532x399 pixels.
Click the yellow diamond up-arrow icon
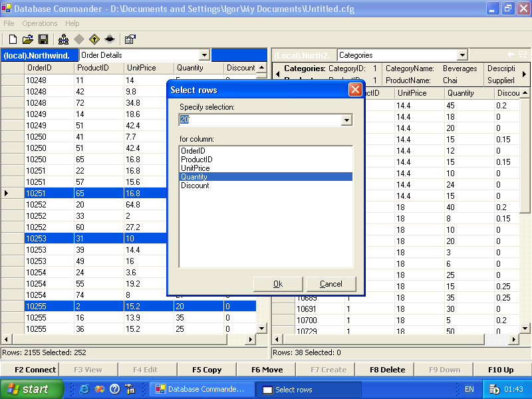tap(94, 39)
